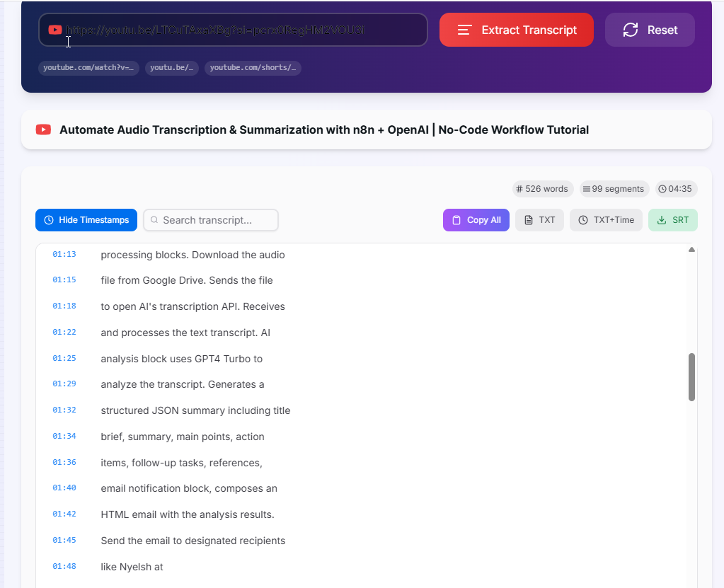This screenshot has height=588, width=724.
Task: Click the lines icon in Extract Transcript
Action: (x=464, y=30)
